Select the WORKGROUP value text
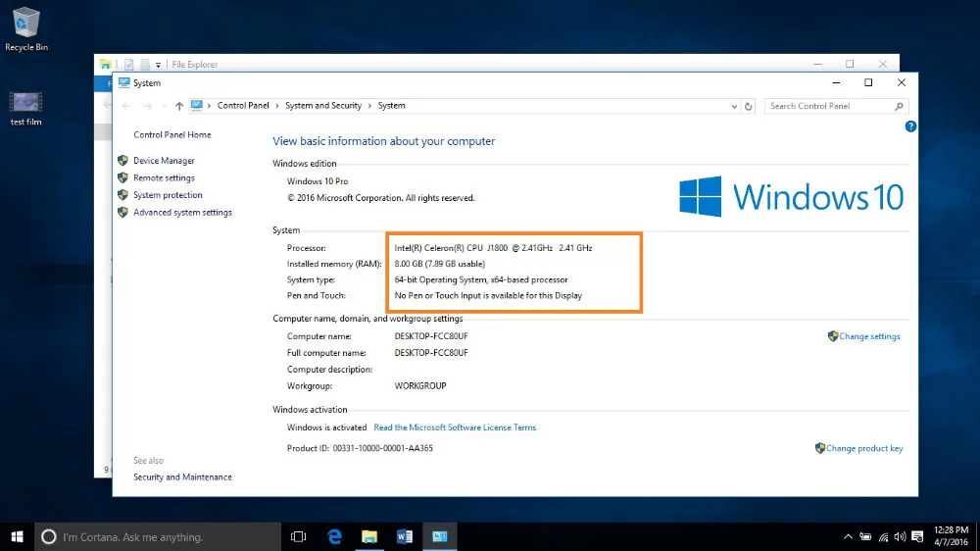Image resolution: width=980 pixels, height=551 pixels. (420, 386)
